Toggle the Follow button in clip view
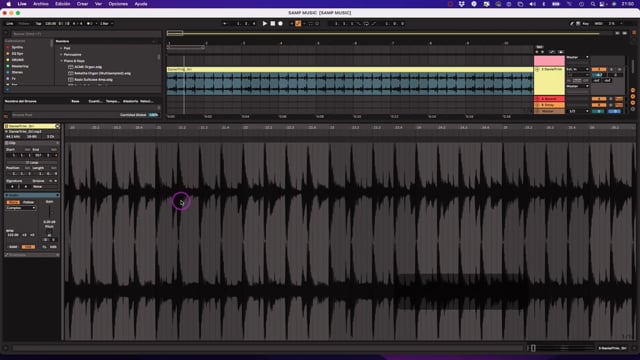640x360 pixels. click(28, 202)
